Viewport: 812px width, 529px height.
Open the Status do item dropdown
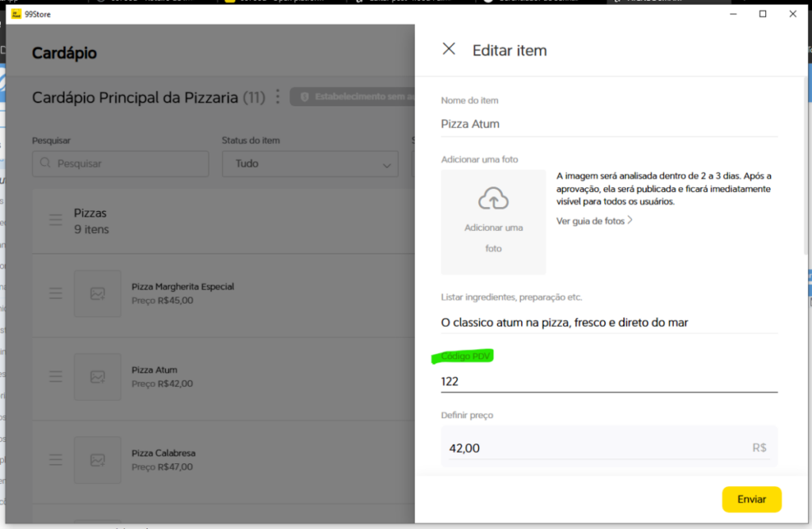pyautogui.click(x=309, y=163)
